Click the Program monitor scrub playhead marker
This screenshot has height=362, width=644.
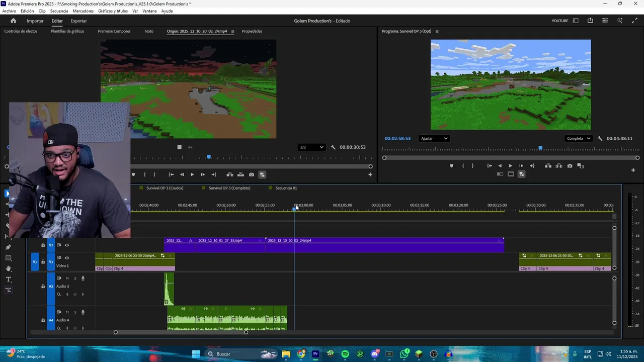pos(541,148)
